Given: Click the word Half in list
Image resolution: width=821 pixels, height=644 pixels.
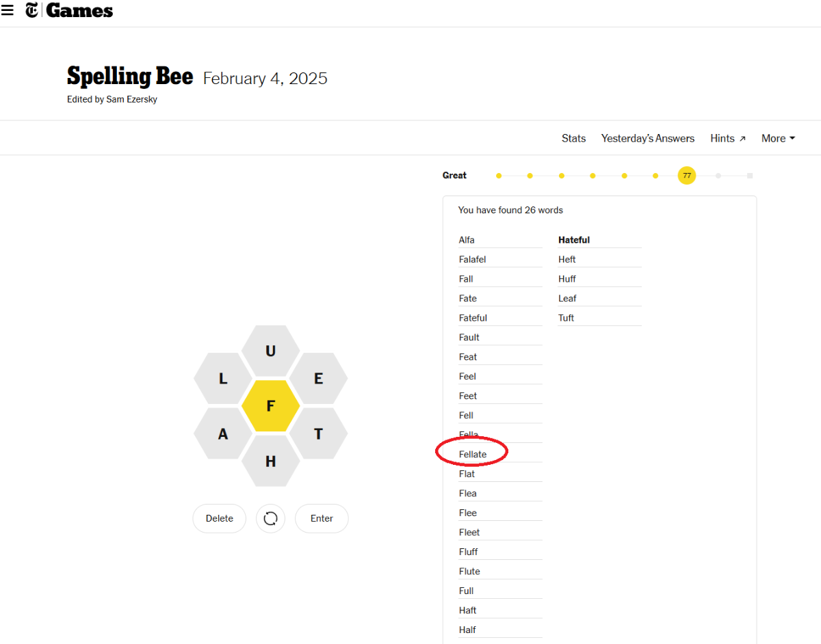Looking at the screenshot, I should pos(468,630).
